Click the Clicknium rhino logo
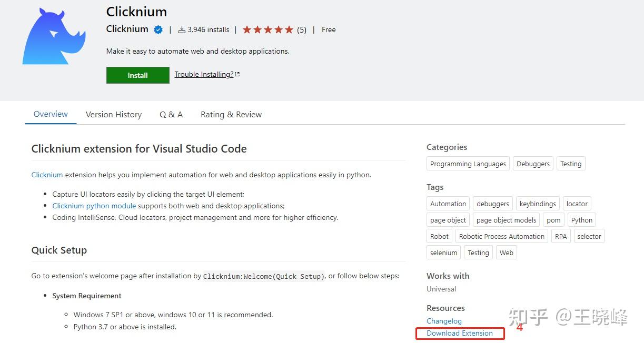The height and width of the screenshot is (343, 644). (53, 37)
